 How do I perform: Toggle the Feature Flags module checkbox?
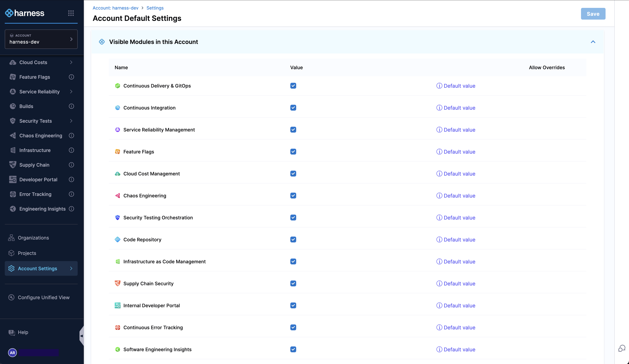click(293, 152)
